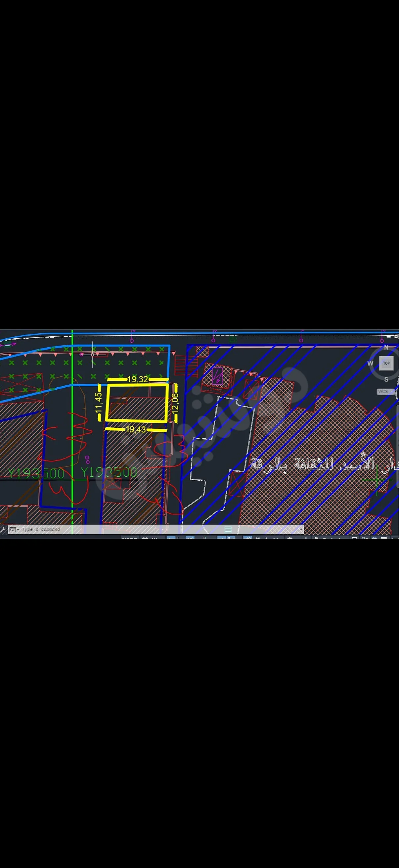399x868 pixels.
Task: Select the 12,06 vertical dimension text
Action: 175,403
